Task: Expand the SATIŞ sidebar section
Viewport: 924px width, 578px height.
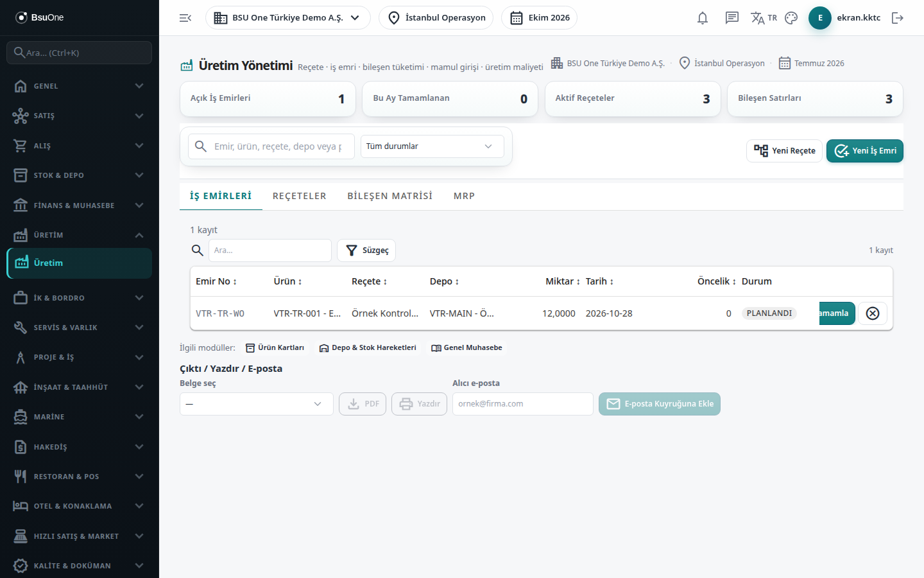Action: [80, 116]
